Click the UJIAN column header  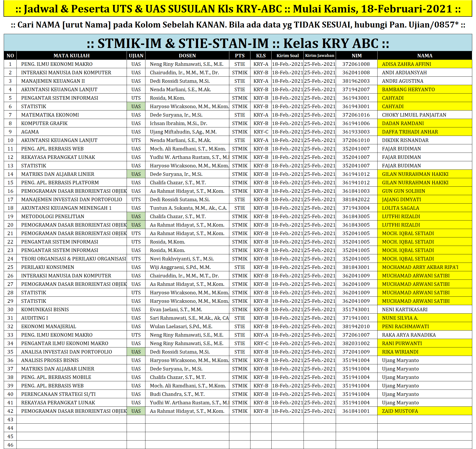[x=136, y=55]
